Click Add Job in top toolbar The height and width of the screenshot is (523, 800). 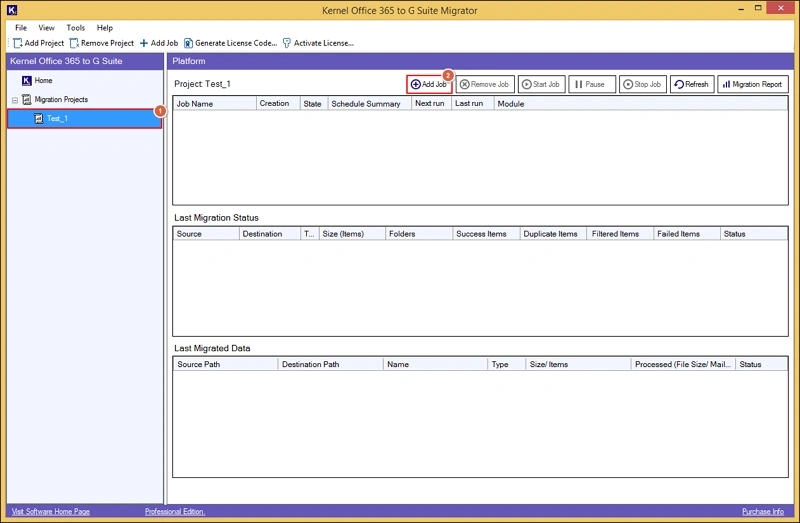pos(158,43)
